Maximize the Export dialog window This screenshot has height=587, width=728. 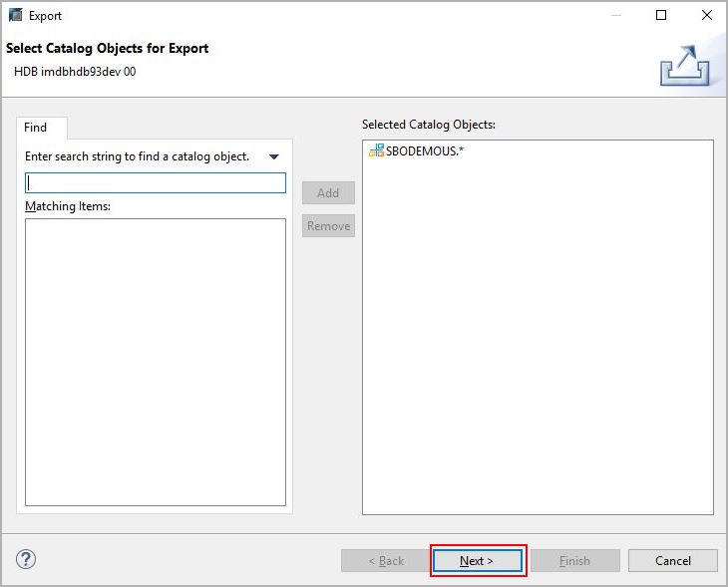tap(661, 15)
